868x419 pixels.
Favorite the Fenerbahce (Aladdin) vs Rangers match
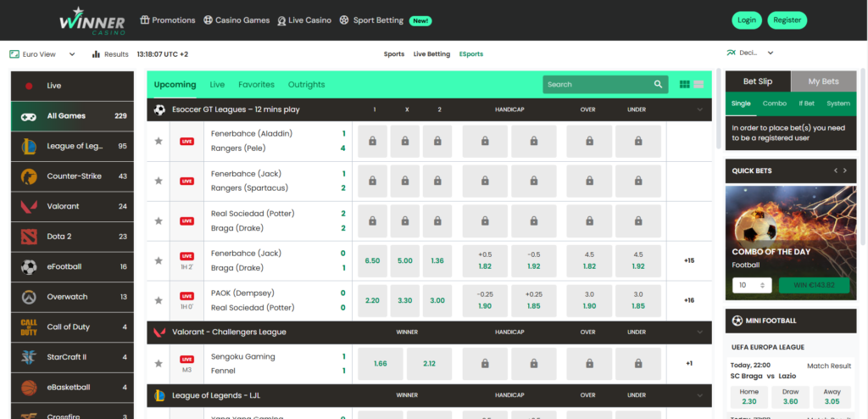pos(159,141)
